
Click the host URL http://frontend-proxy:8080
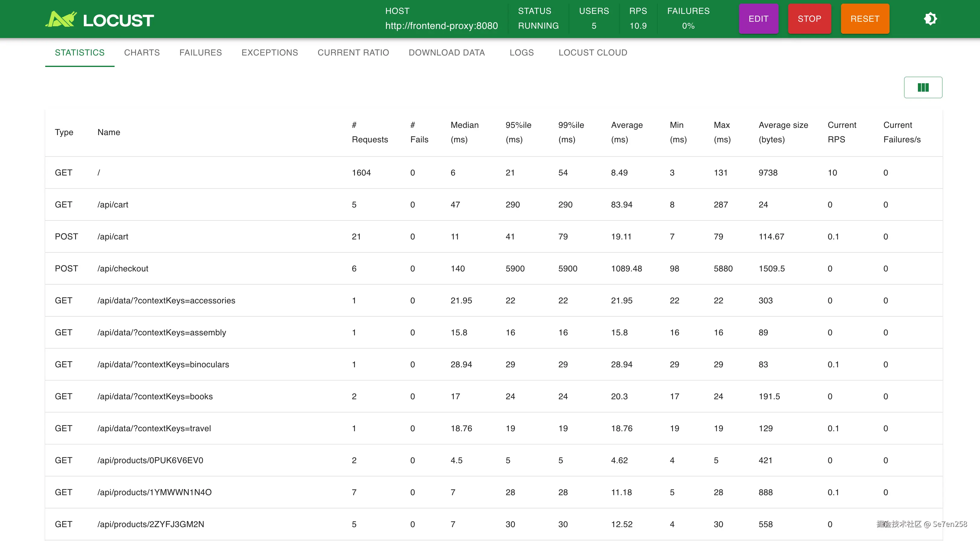(441, 26)
